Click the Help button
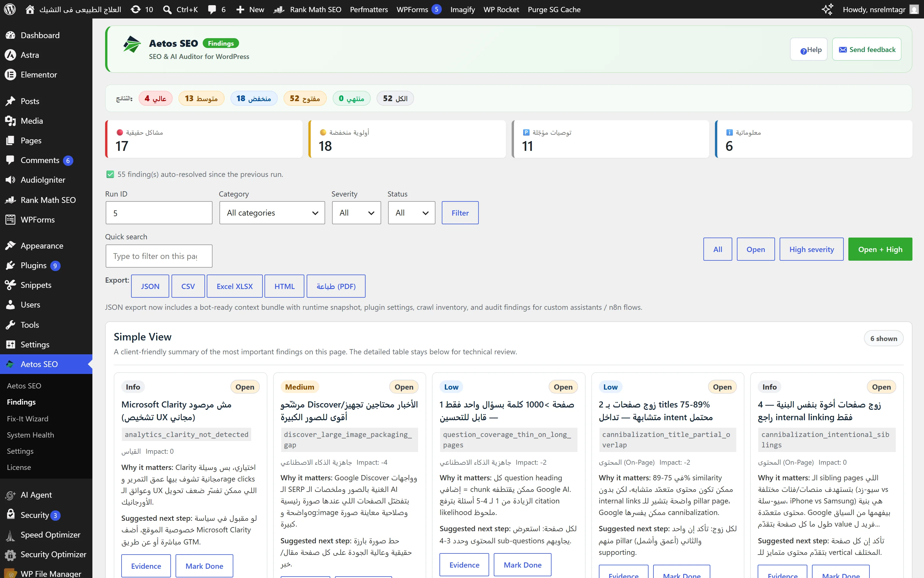Viewport: 924px width, 578px height. click(809, 49)
